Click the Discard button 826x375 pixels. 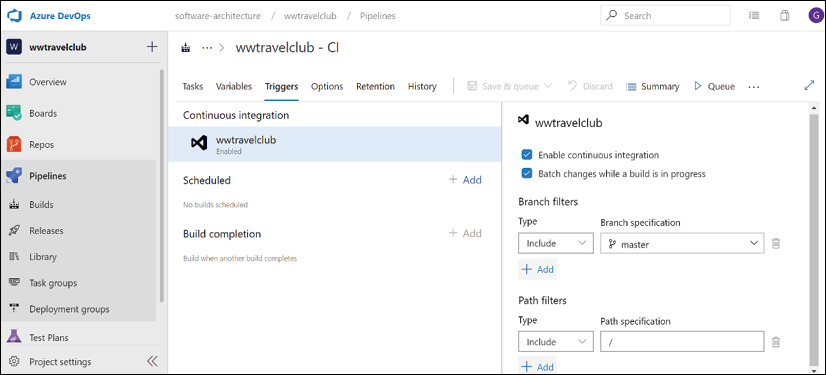pyautogui.click(x=590, y=86)
